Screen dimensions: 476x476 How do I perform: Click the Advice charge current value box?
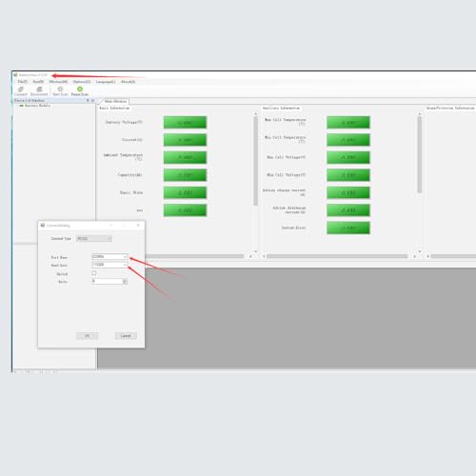(348, 192)
